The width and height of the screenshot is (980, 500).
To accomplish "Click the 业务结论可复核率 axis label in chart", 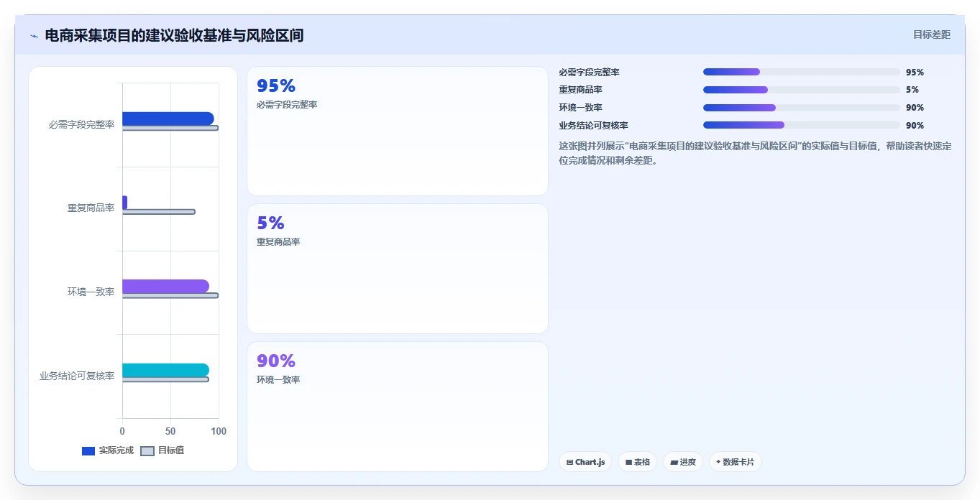I will 77,376.
